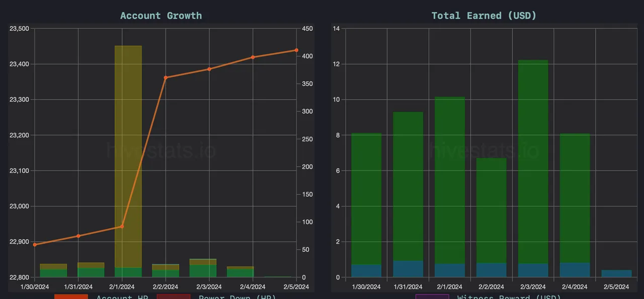This screenshot has width=644, height=299.
Task: Click the 450 right axis label in Account Growth
Action: click(x=307, y=29)
